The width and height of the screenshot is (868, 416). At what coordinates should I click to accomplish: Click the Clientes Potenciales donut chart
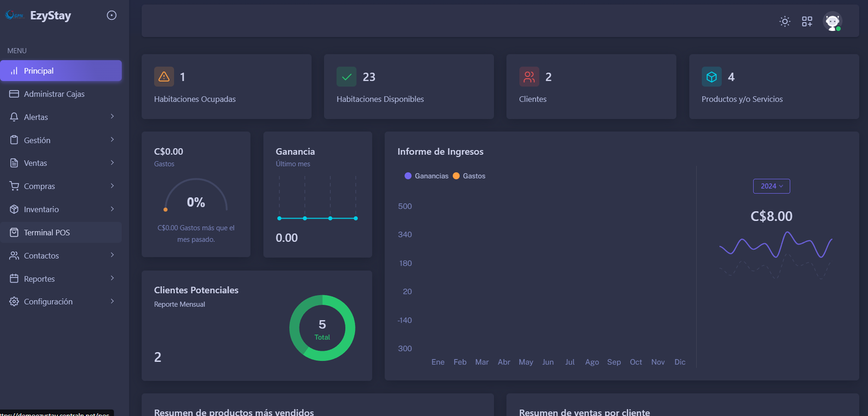pyautogui.click(x=322, y=328)
